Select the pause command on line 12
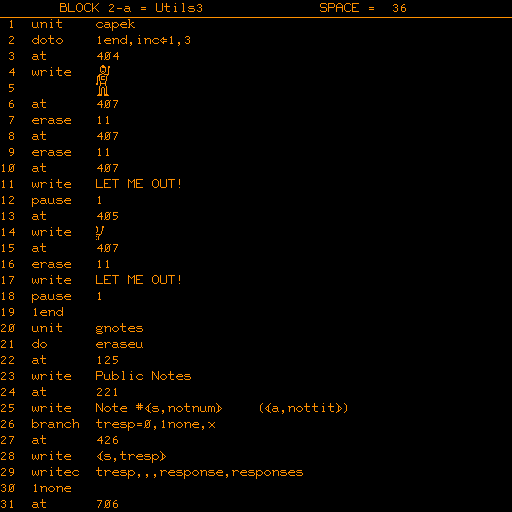The width and height of the screenshot is (512, 512). [51, 201]
